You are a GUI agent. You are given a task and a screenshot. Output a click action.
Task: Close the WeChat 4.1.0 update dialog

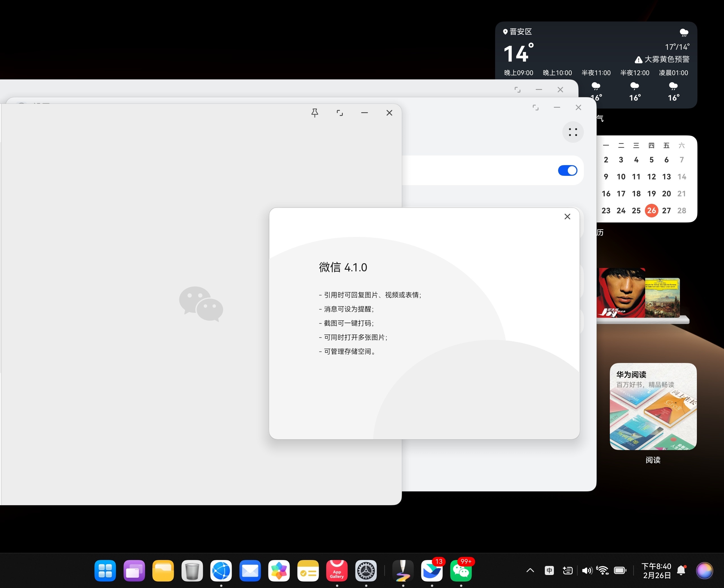[567, 217]
